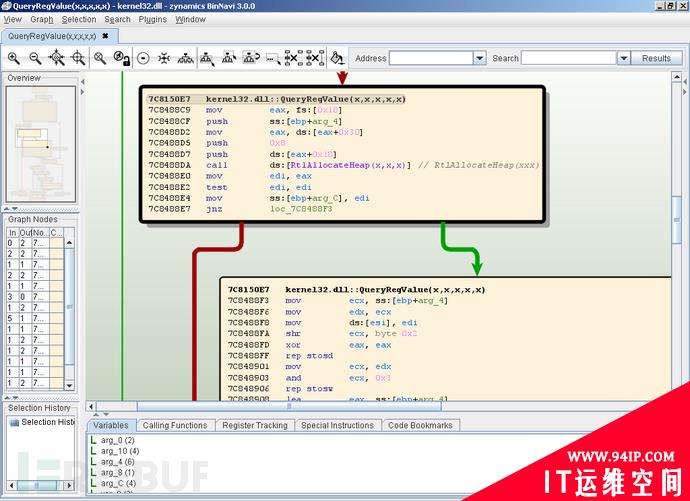
Task: Click down arrow on divider below Overview
Action: 15,208
